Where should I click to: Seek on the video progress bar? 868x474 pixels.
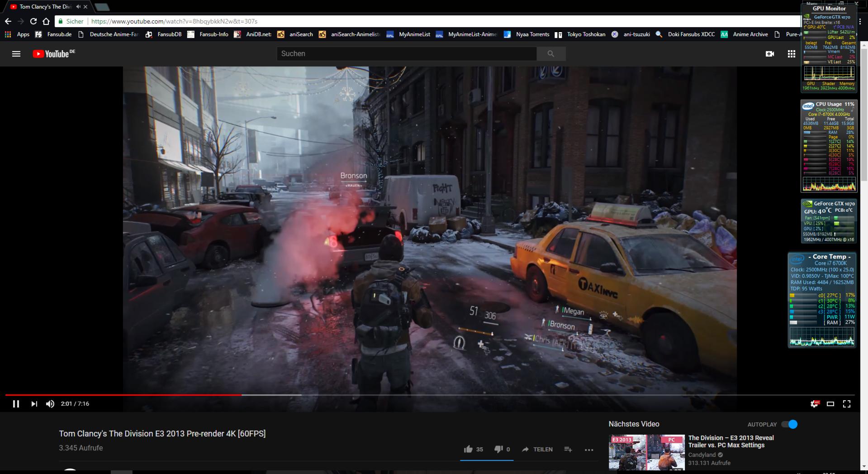430,395
